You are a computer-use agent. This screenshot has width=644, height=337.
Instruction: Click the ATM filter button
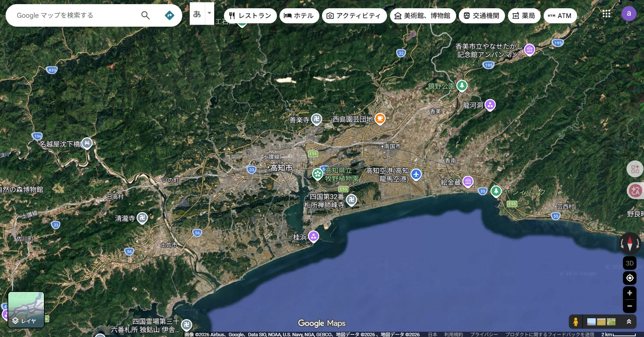click(x=560, y=16)
